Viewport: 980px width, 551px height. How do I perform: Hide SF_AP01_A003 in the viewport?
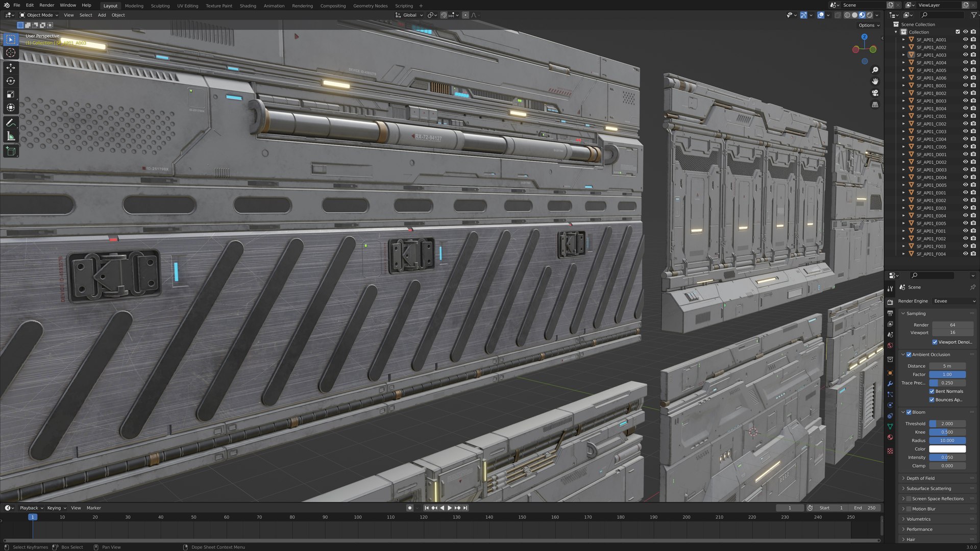pyautogui.click(x=965, y=55)
